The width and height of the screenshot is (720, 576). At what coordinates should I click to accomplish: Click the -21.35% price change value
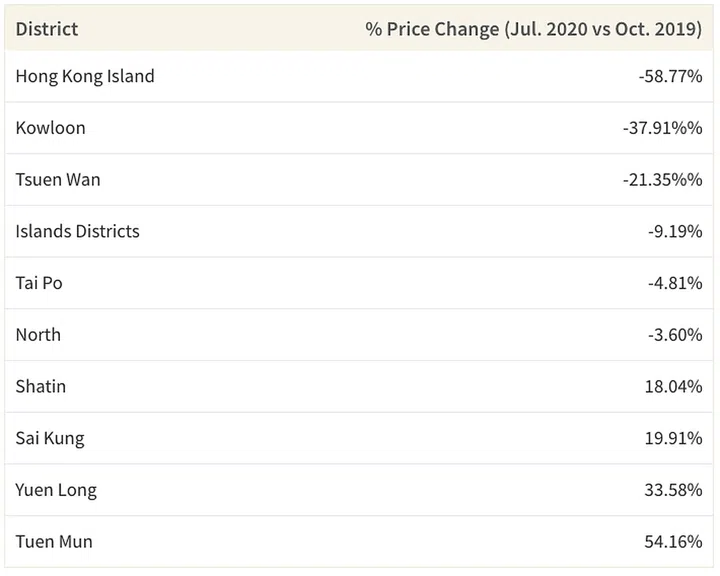click(662, 180)
